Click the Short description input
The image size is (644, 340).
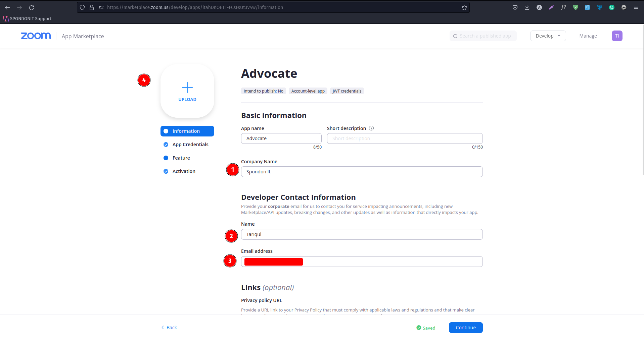click(405, 138)
